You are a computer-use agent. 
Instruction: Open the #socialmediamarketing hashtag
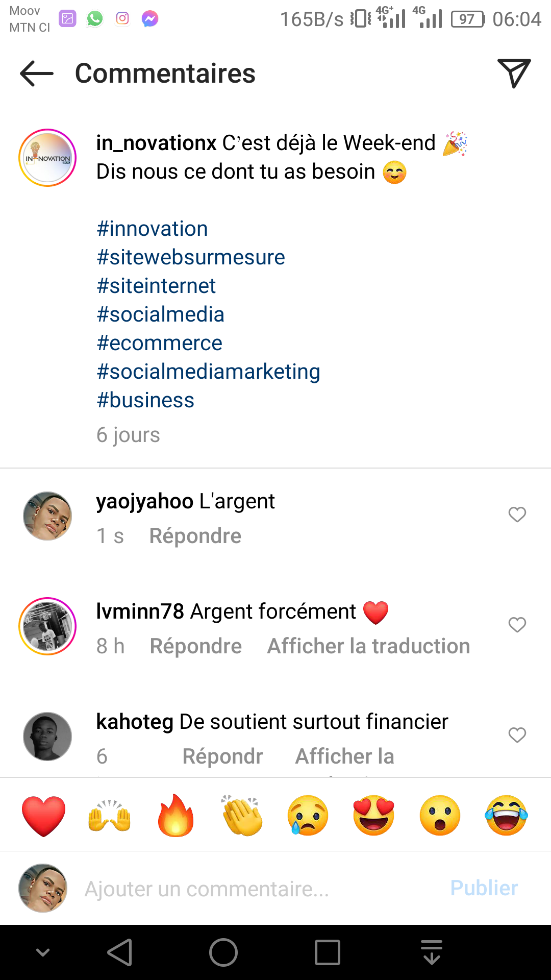point(208,372)
